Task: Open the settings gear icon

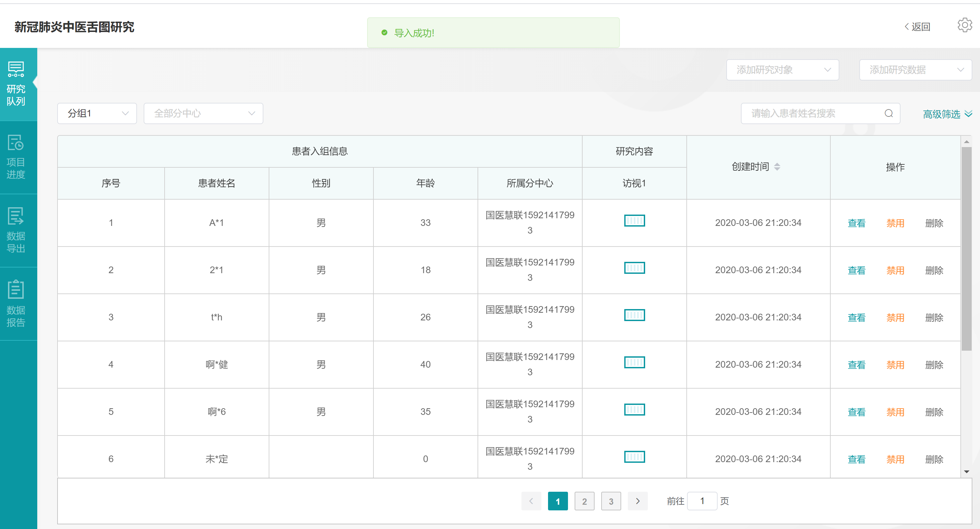Action: pyautogui.click(x=964, y=26)
